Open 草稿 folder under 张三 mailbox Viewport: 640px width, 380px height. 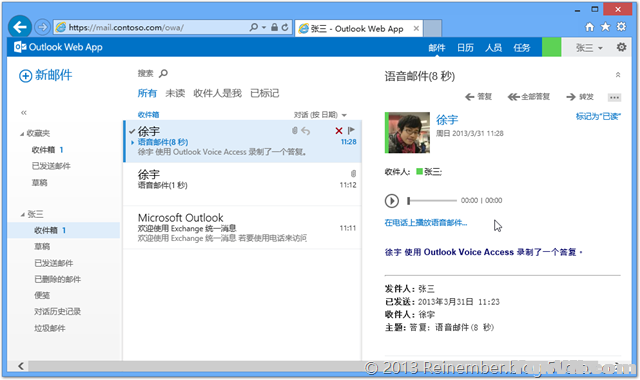tap(42, 247)
